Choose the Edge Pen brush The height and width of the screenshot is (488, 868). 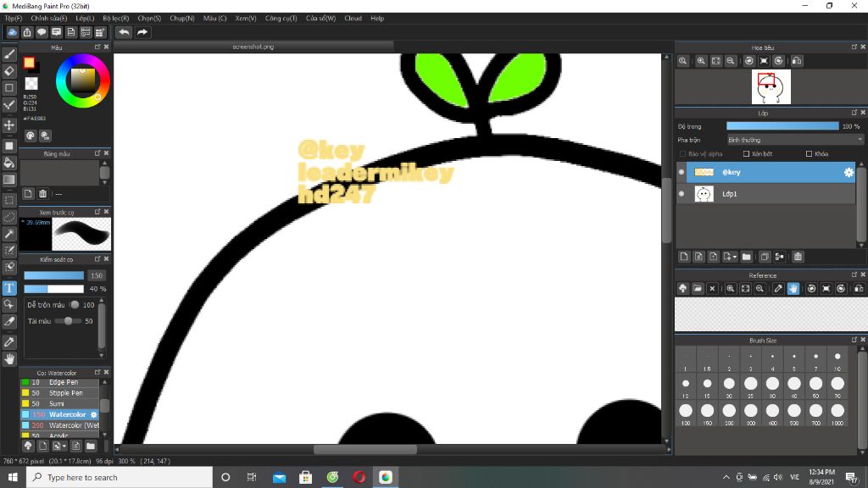pyautogui.click(x=60, y=382)
